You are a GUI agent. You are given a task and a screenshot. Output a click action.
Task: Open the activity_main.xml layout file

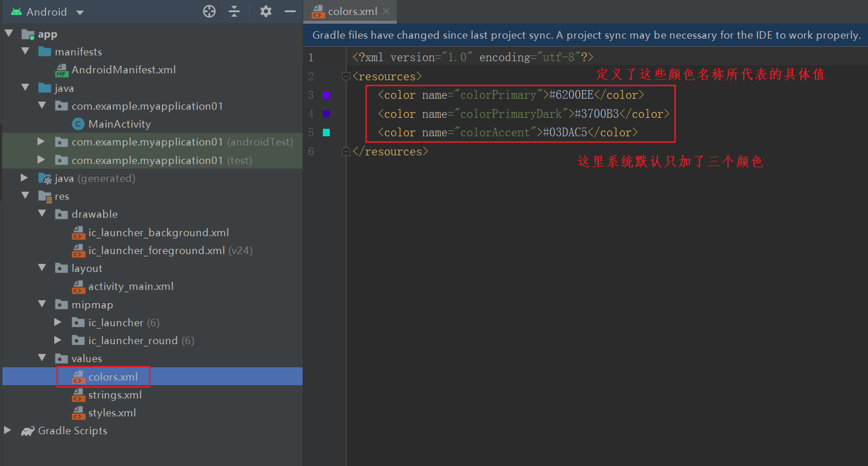(x=131, y=286)
